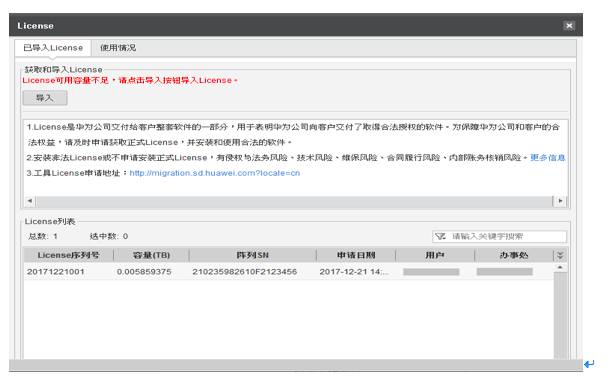Click capacity value 0.005859375
Image resolution: width=615 pixels, height=377 pixels.
click(x=144, y=272)
